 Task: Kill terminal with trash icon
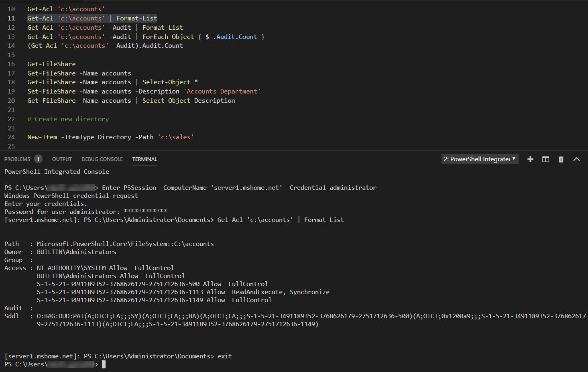561,159
